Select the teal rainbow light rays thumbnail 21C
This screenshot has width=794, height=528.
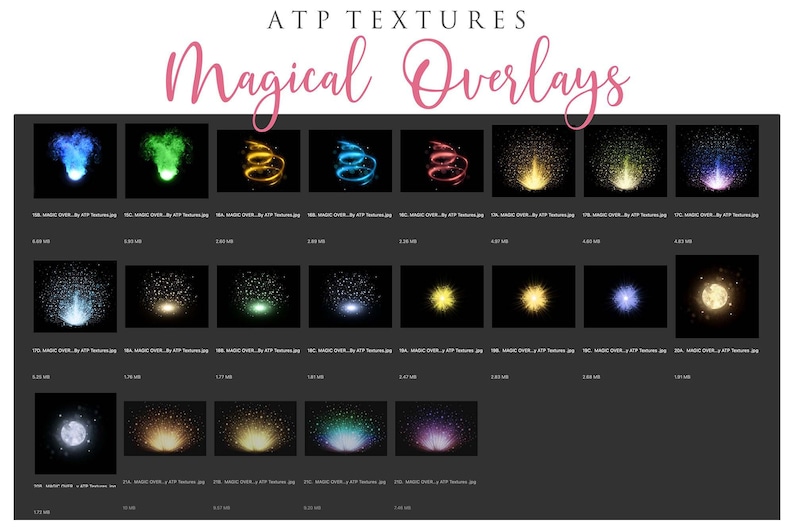346,429
